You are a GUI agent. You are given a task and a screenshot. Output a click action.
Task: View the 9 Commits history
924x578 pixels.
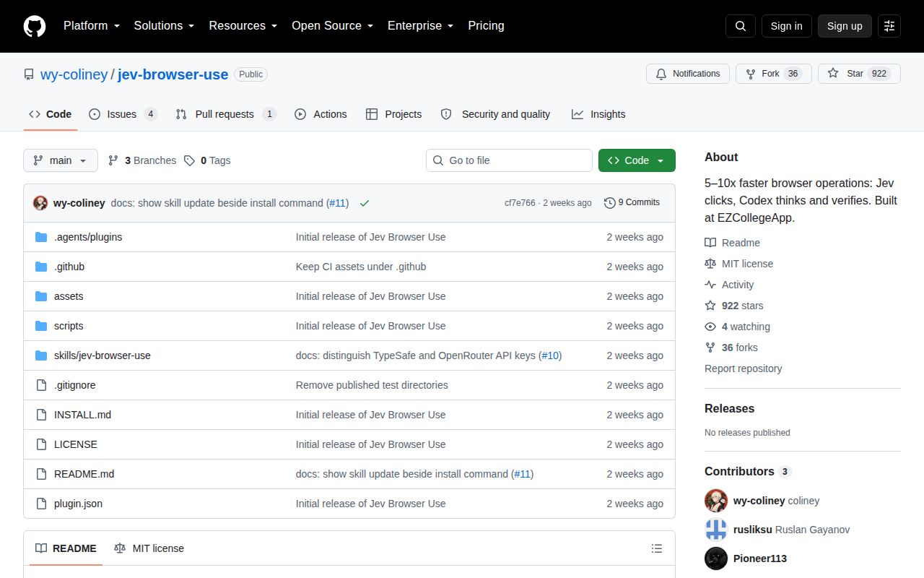[x=632, y=203]
